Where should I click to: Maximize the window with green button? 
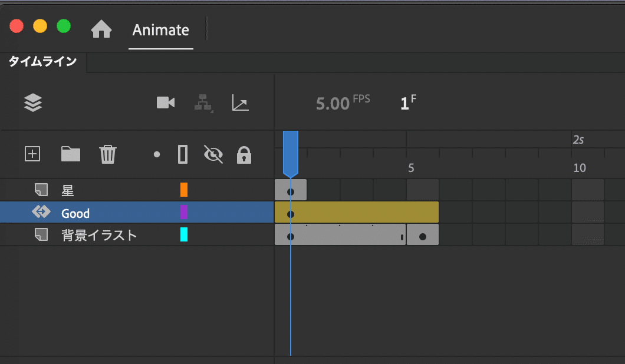pos(63,27)
